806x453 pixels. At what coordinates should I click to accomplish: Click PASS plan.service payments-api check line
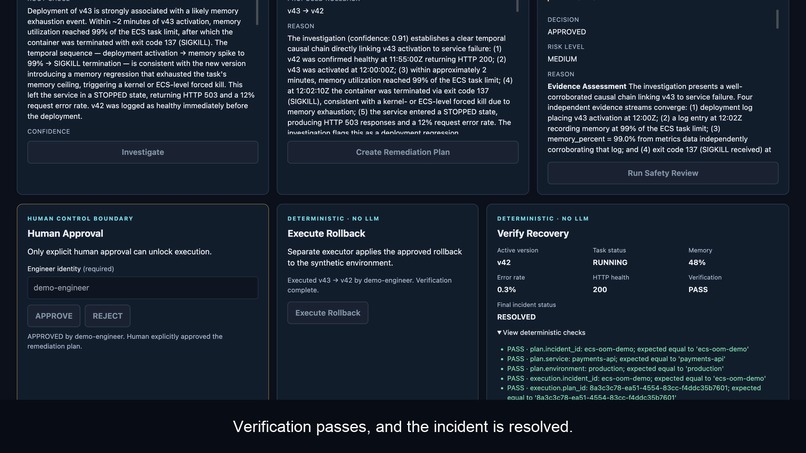616,359
